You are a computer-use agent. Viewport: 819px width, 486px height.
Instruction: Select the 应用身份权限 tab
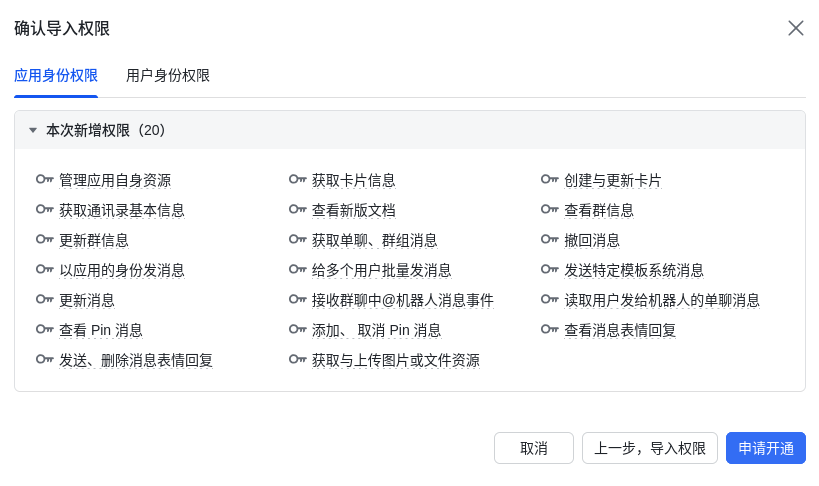pos(56,76)
